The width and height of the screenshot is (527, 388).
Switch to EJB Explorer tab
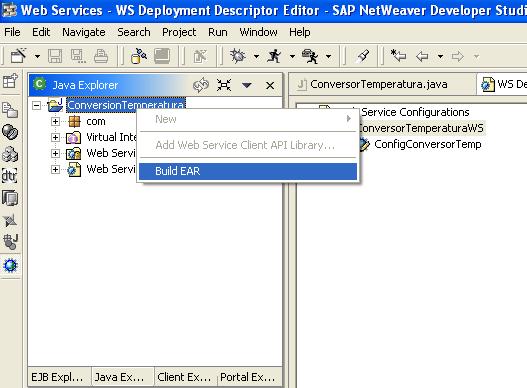(x=58, y=377)
